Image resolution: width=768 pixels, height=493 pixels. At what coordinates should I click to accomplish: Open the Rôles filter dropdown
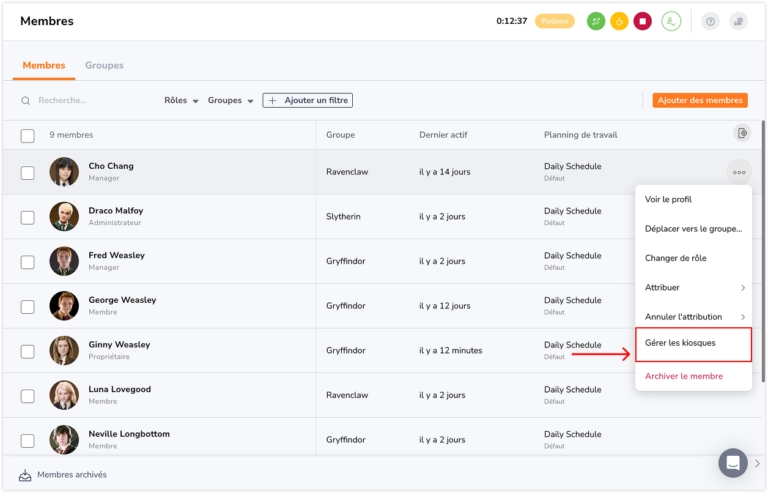pos(181,100)
